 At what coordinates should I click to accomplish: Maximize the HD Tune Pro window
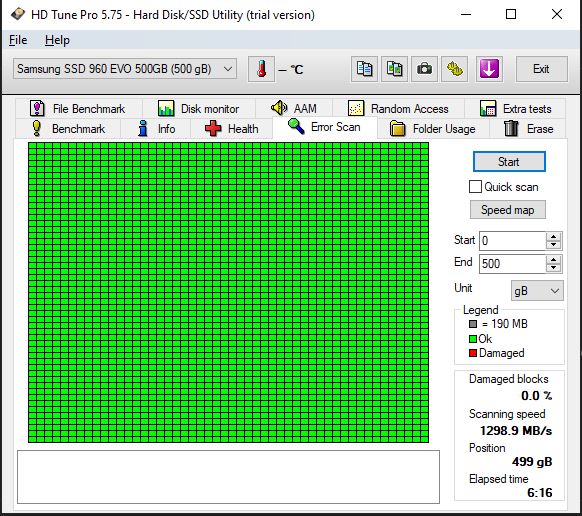click(511, 14)
